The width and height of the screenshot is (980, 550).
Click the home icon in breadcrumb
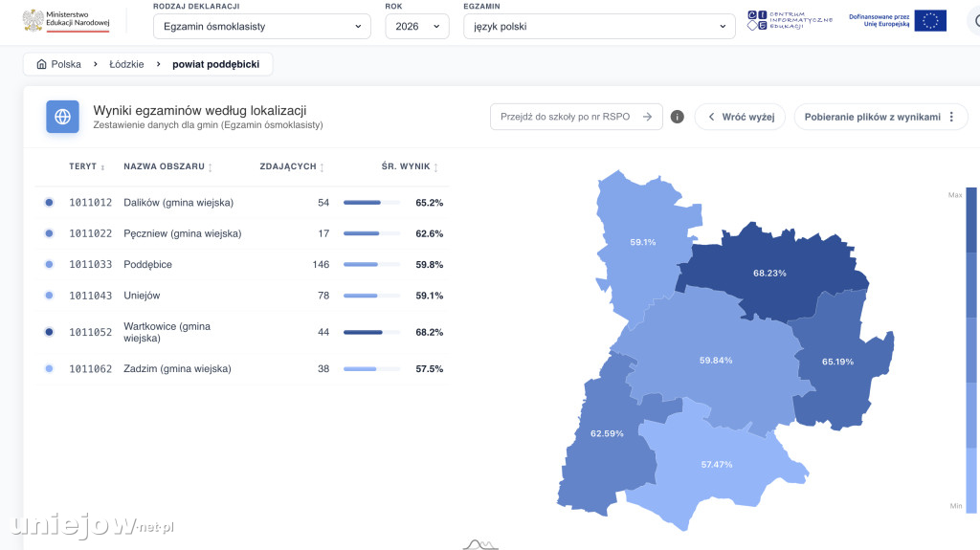pos(41,64)
